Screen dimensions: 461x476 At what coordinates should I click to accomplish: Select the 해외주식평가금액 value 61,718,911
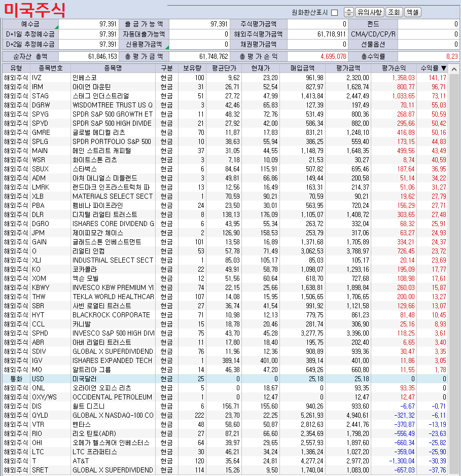pyautogui.click(x=317, y=34)
